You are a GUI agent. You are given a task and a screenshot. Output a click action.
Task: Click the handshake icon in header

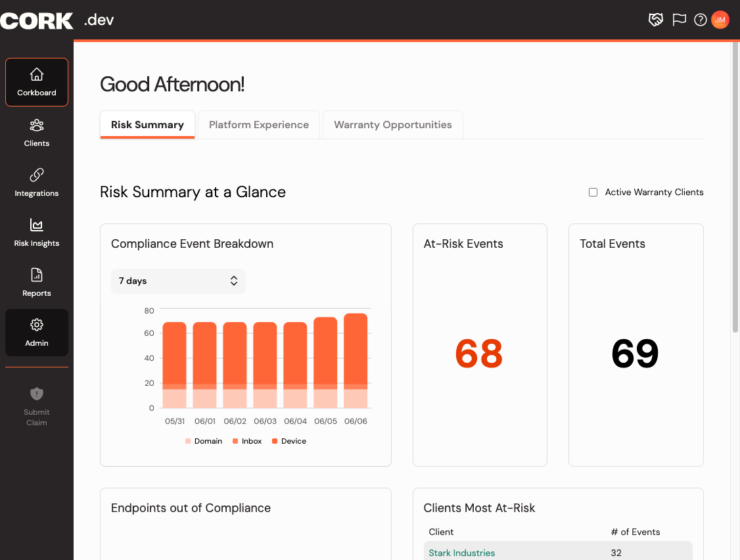[655, 20]
